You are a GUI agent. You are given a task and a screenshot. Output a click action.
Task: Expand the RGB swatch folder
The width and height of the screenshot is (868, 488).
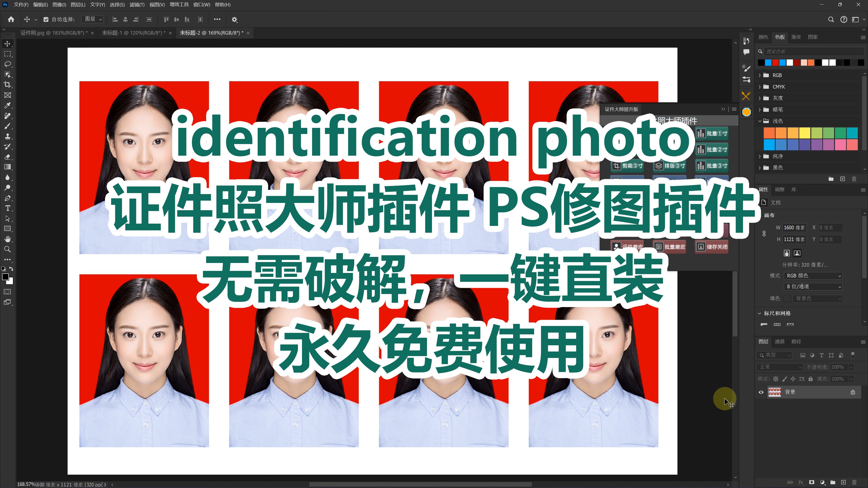pos(759,75)
